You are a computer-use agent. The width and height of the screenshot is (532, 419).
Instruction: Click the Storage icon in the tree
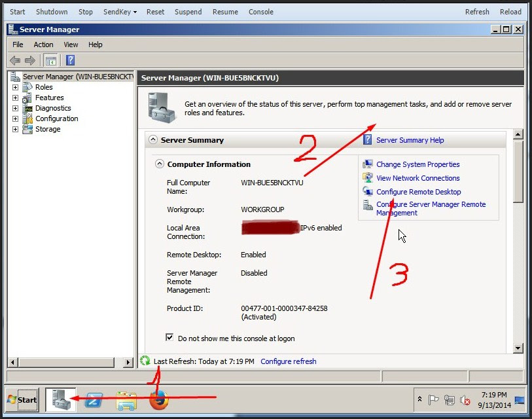click(27, 129)
